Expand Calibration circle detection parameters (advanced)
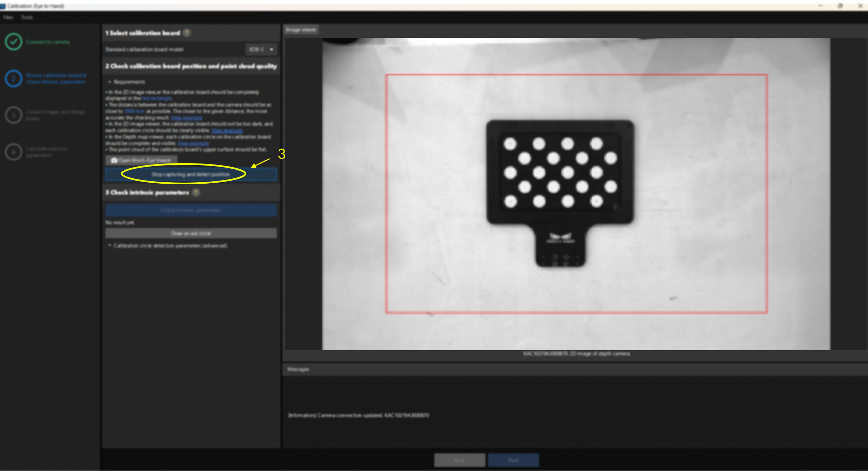Viewport: 868px width, 471px height. click(x=110, y=245)
